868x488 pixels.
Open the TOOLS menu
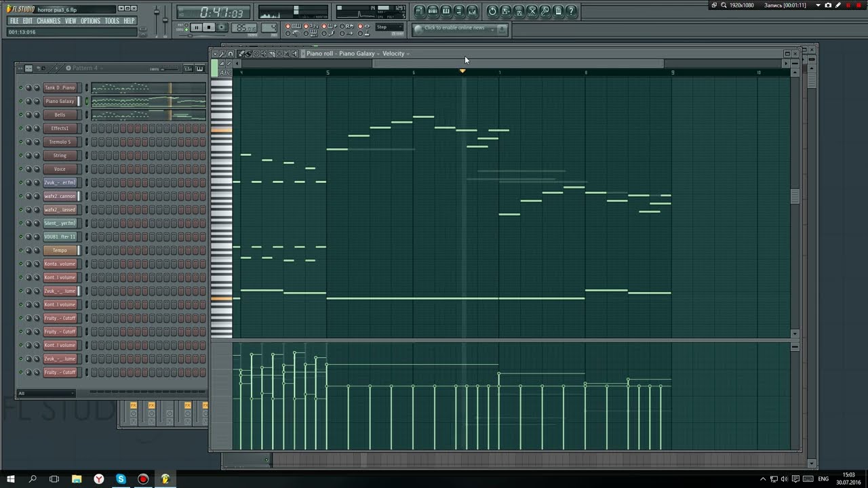(112, 21)
